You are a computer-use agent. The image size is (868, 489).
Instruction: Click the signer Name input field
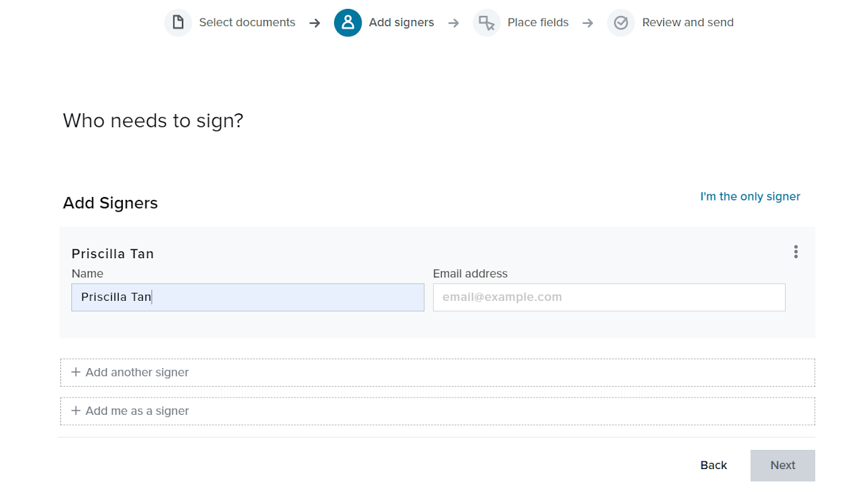pyautogui.click(x=248, y=297)
